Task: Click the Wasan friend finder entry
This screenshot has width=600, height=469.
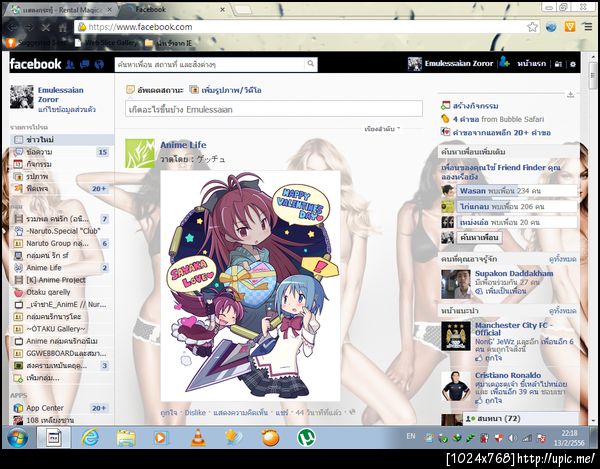Action: tap(510, 191)
